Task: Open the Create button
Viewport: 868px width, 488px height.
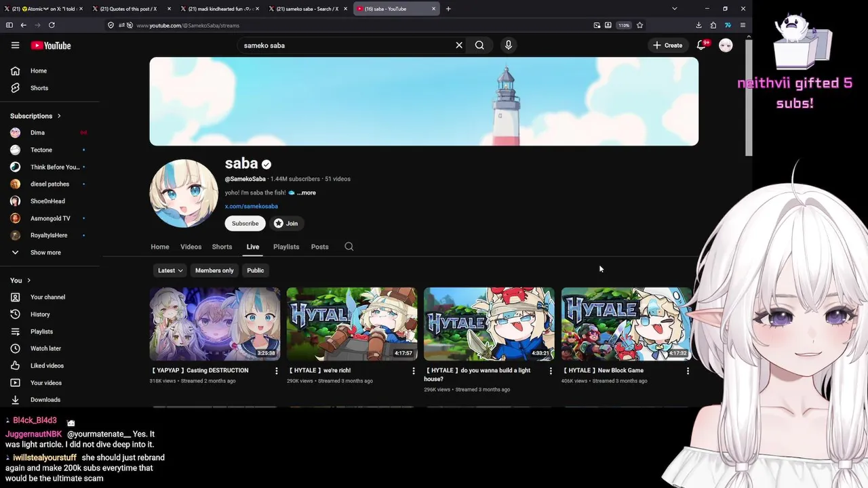Action: pos(668,45)
